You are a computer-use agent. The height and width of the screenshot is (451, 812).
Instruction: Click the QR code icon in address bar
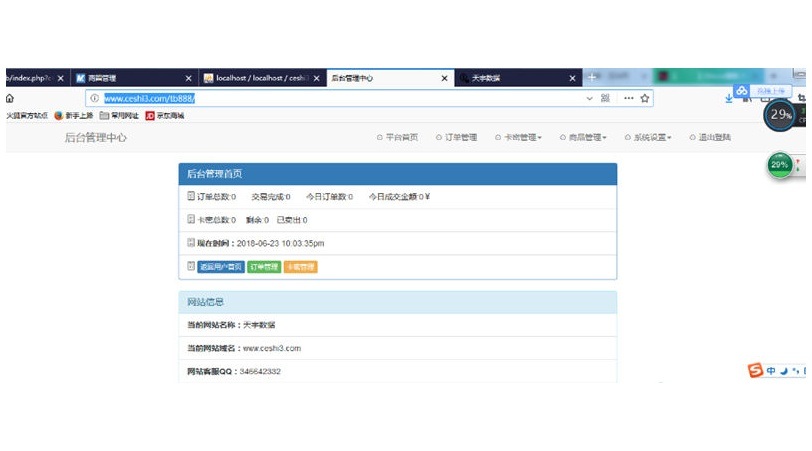[605, 98]
